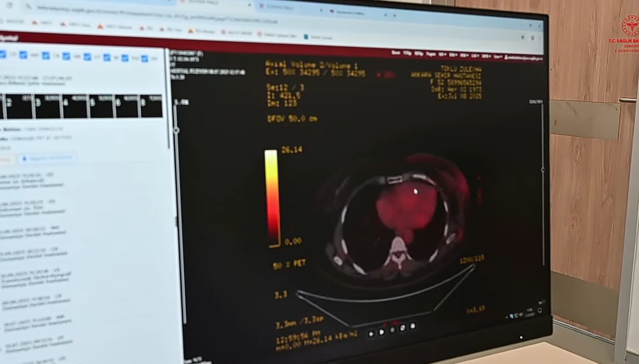Image resolution: width=639 pixels, height=364 pixels.
Task: Click the first icon in the playback controls
Action: pyautogui.click(x=371, y=334)
